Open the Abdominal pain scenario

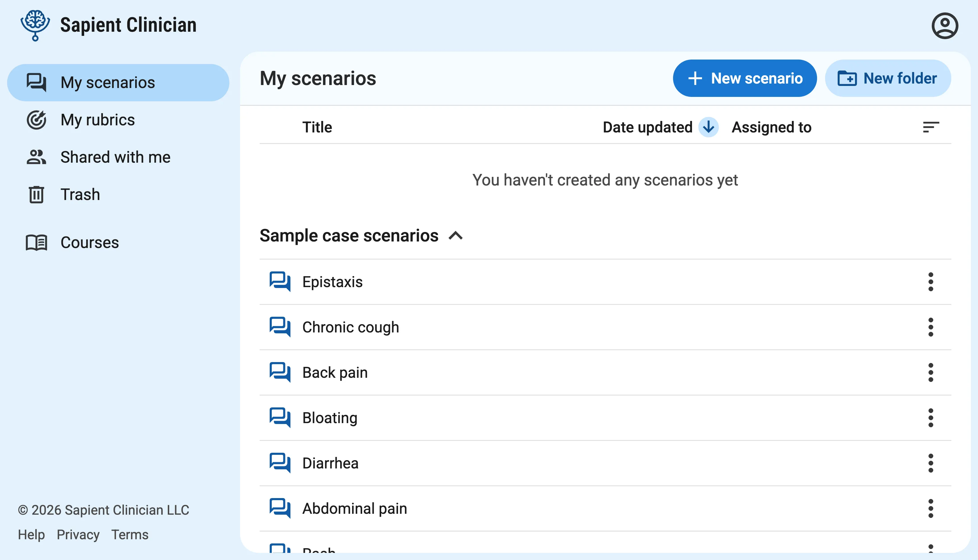(354, 508)
